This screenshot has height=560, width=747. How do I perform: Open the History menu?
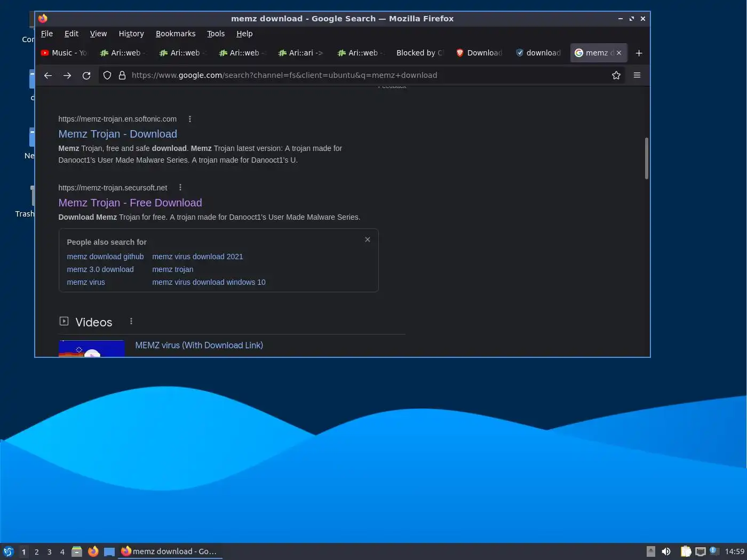click(x=131, y=34)
